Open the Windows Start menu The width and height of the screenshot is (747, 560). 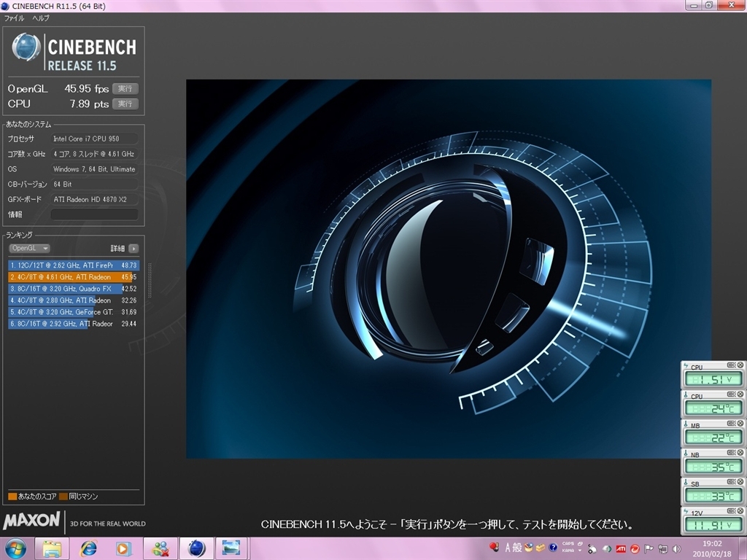(15, 548)
